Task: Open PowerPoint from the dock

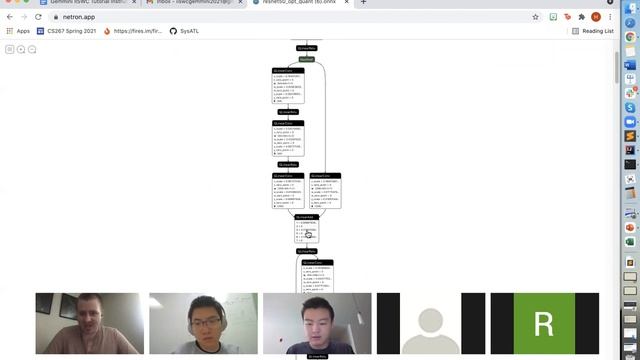Action: (630, 227)
